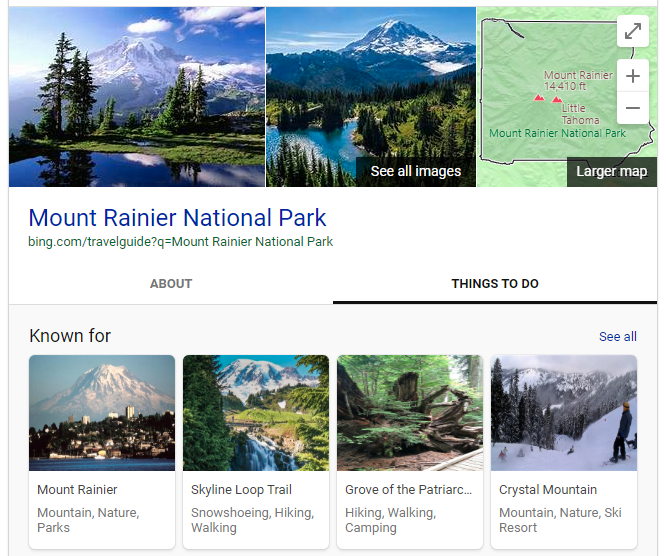Zoom in on the map
666x556 pixels.
tap(632, 76)
